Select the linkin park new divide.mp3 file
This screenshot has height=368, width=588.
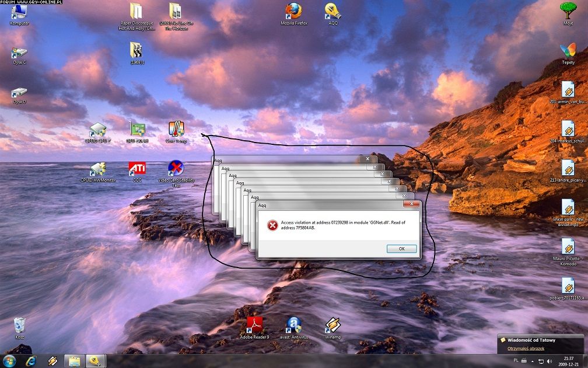click(568, 209)
